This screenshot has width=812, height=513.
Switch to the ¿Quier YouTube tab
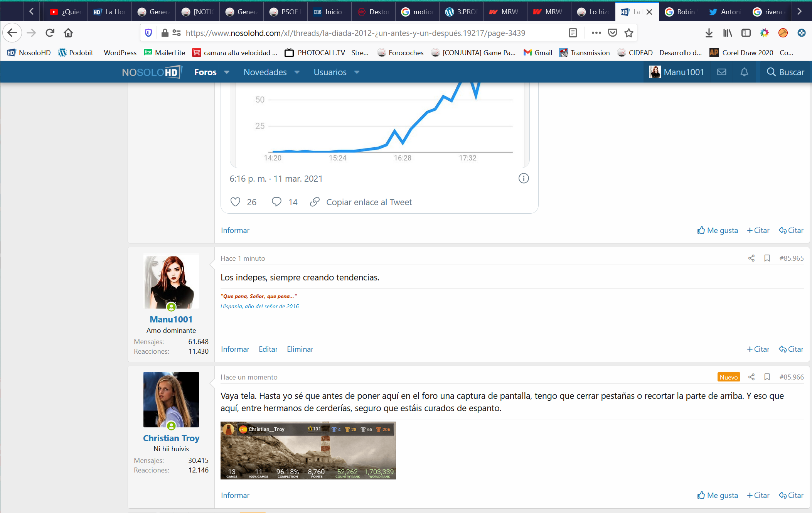coord(66,12)
